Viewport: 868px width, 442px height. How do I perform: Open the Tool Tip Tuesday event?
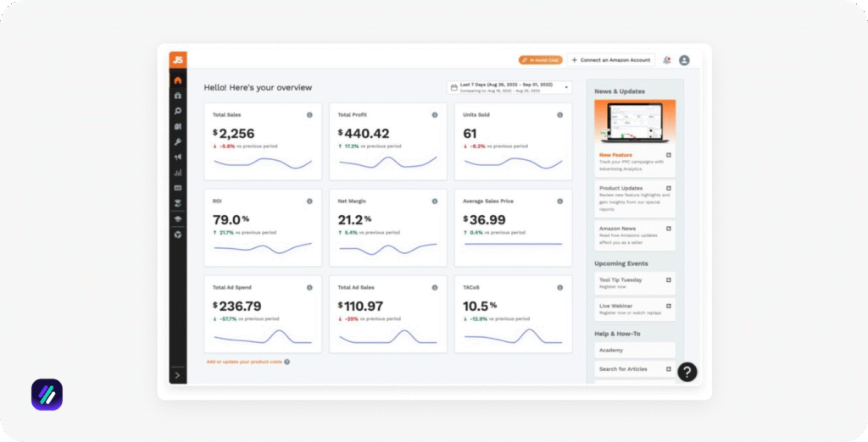click(x=635, y=283)
